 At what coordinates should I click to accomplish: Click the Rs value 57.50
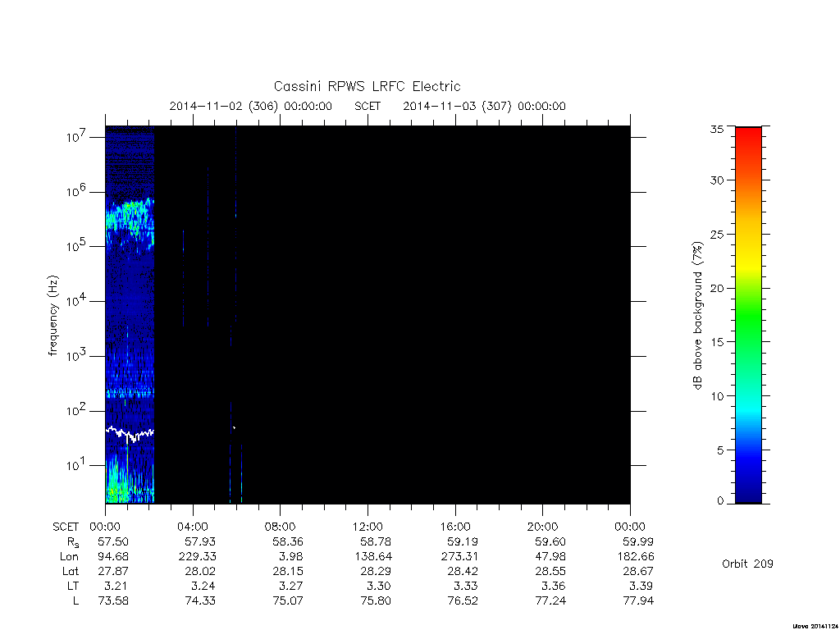(113, 541)
